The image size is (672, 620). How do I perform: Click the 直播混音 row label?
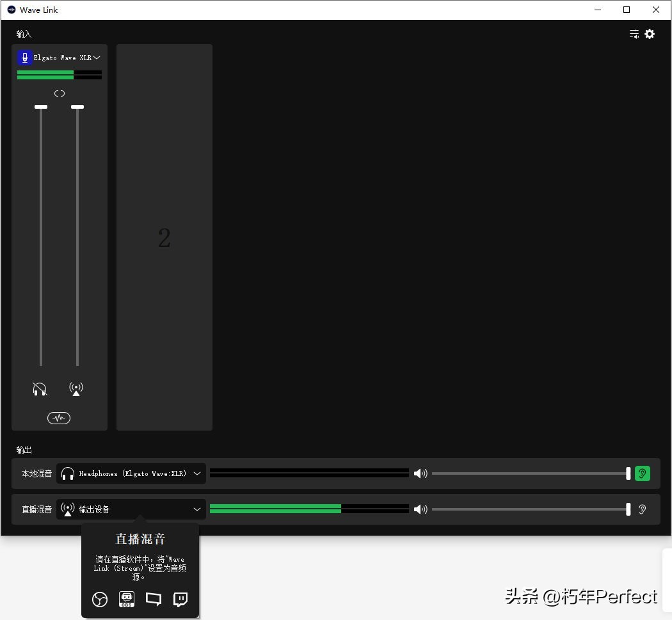tap(36, 509)
